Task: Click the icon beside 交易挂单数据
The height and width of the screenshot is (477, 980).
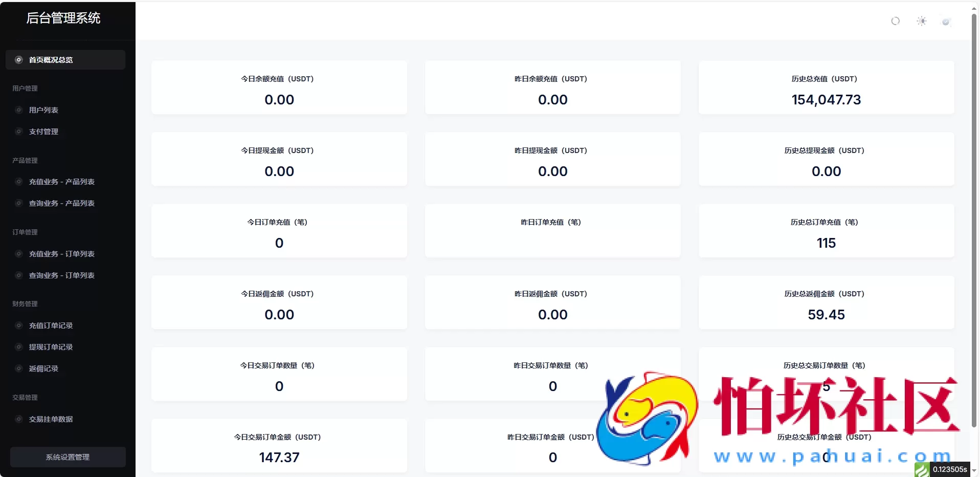Action: coord(19,419)
